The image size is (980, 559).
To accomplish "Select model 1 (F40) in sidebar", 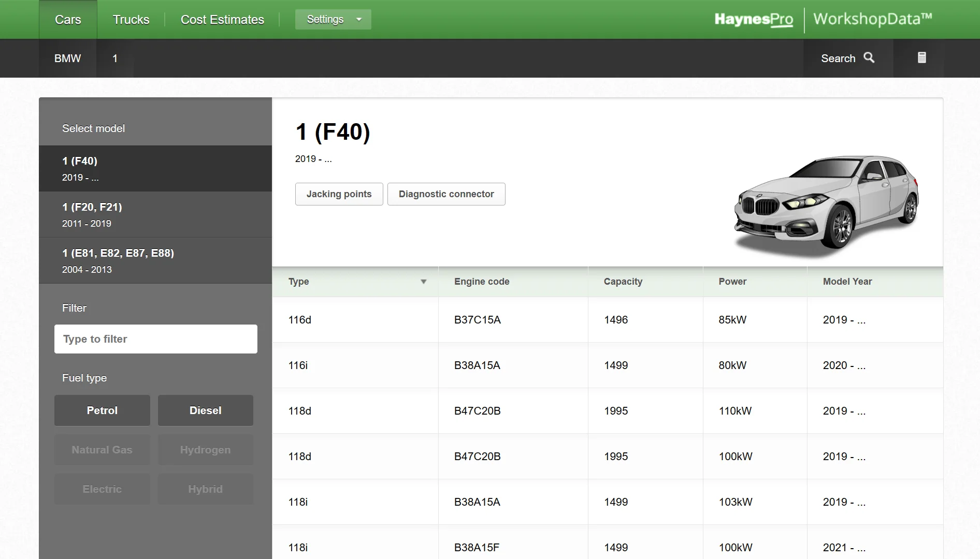I will click(155, 169).
